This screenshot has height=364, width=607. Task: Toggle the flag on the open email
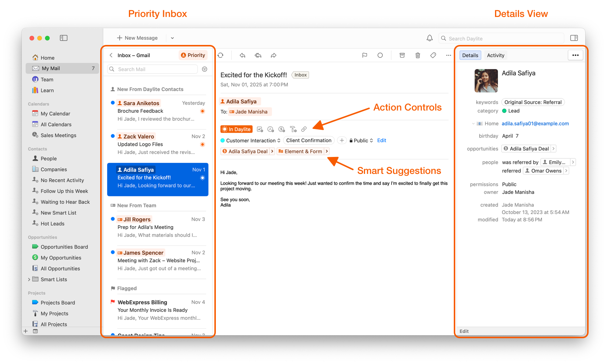click(365, 55)
